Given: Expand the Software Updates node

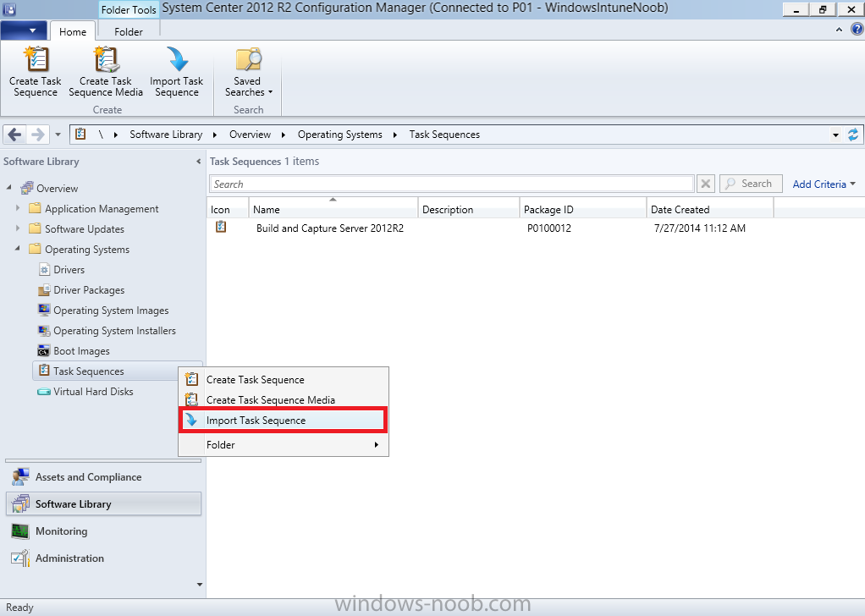Looking at the screenshot, I should pyautogui.click(x=18, y=228).
